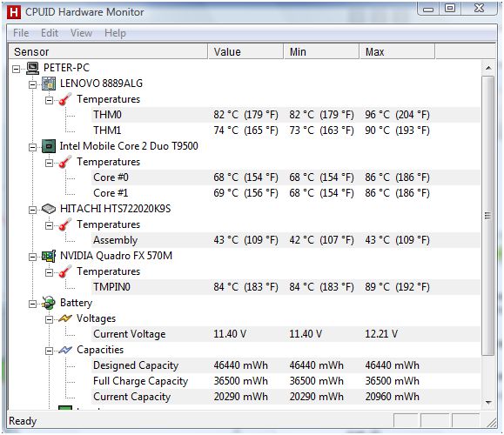Screen dimensions: 504x435
Task: Click the Capacities graph icon
Action: [x=65, y=350]
